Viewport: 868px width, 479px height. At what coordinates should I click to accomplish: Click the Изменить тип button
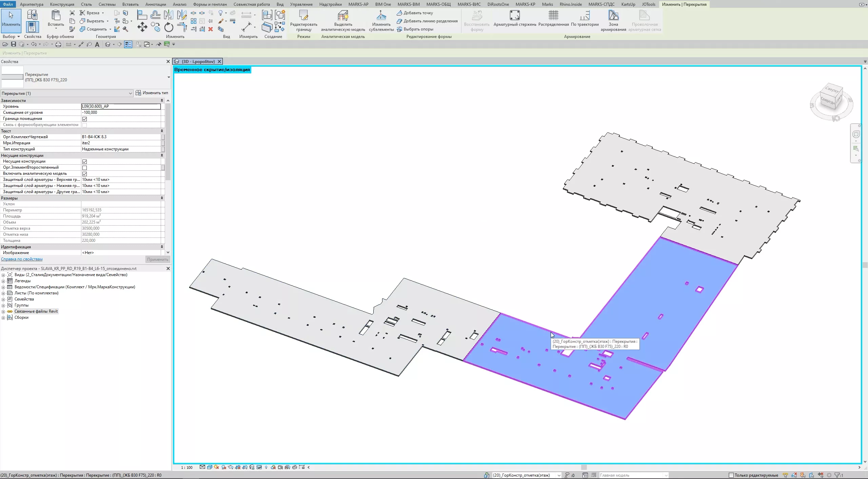pyautogui.click(x=152, y=93)
